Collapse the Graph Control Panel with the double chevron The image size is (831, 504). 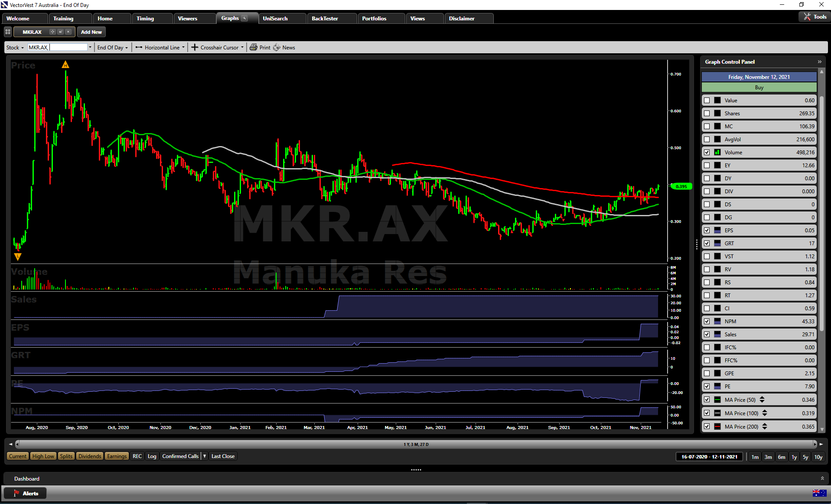820,62
